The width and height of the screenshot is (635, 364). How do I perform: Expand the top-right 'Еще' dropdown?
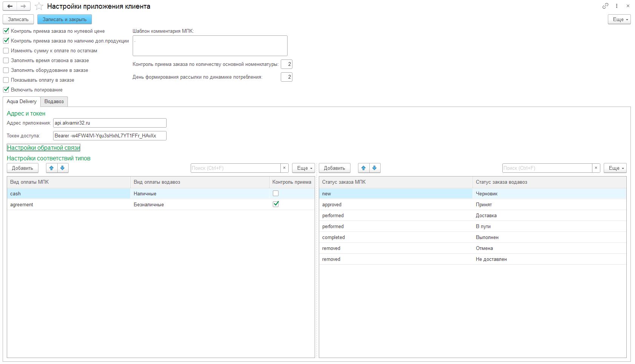click(x=619, y=19)
